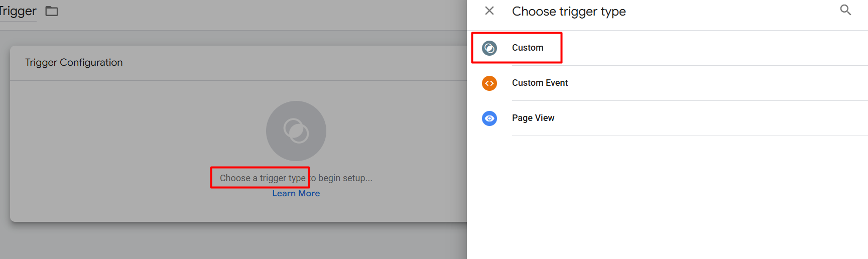Click the Trigger Configuration header
Image resolution: width=868 pixels, height=259 pixels.
74,62
